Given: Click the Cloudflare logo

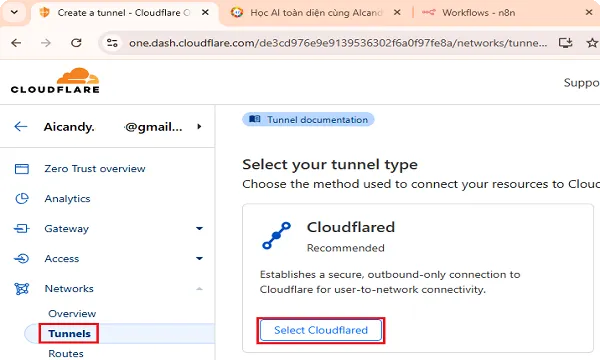Looking at the screenshot, I should 55,81.
